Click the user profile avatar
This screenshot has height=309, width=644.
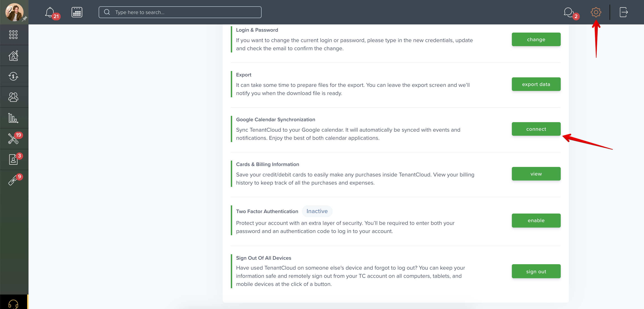14,12
